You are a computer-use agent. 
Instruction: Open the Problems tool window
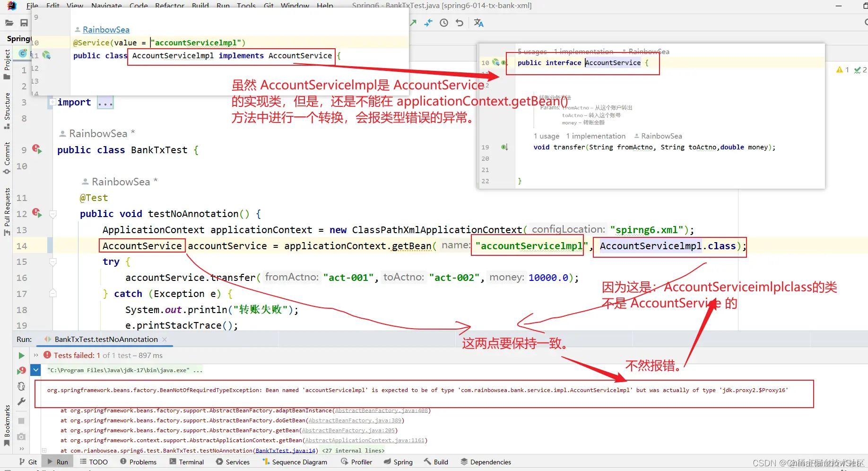pos(138,462)
